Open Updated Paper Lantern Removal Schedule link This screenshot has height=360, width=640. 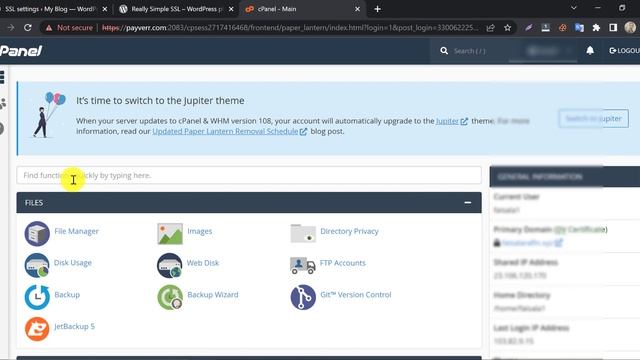225,131
